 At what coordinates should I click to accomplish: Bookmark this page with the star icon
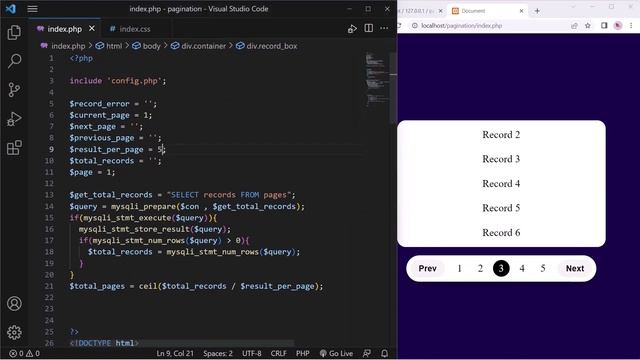coord(588,26)
